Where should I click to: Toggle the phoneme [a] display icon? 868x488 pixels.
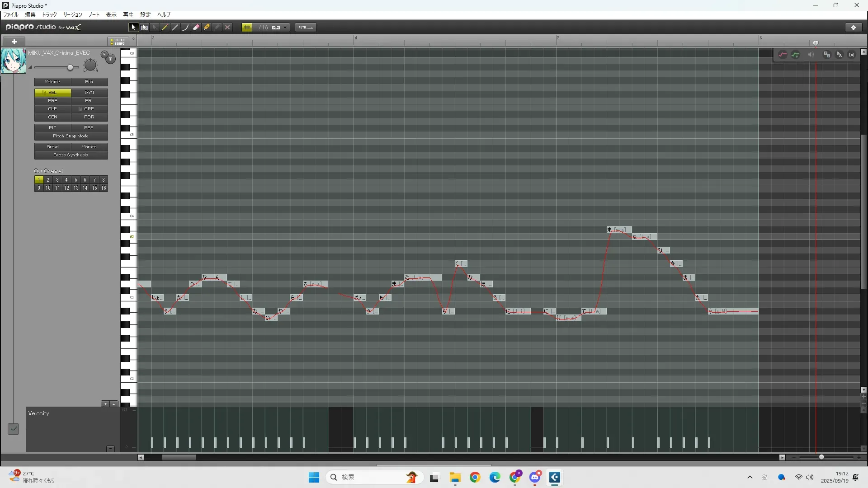click(x=852, y=55)
